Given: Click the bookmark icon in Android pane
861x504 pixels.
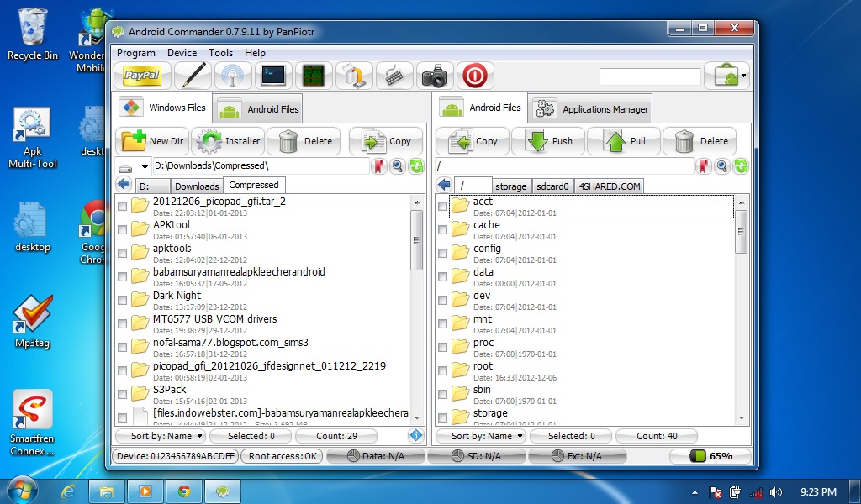Looking at the screenshot, I should [x=704, y=166].
